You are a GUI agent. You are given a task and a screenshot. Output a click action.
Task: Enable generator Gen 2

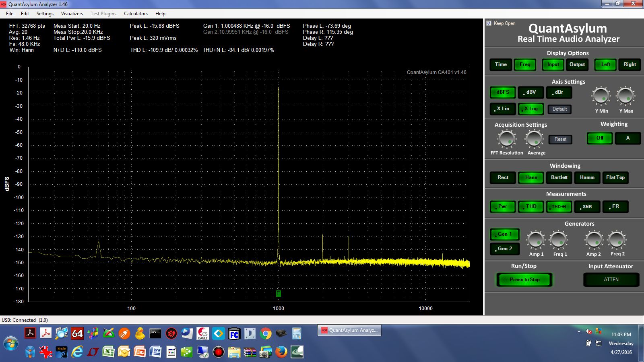click(x=505, y=249)
